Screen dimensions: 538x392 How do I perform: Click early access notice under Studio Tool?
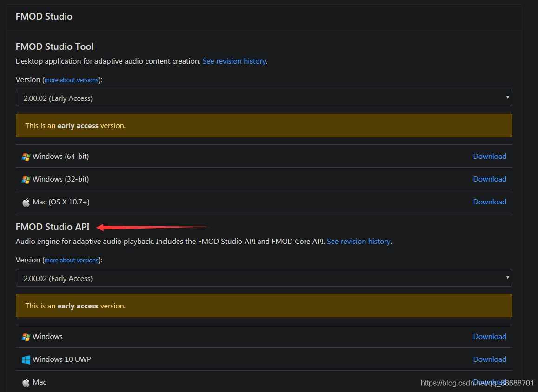click(x=264, y=125)
